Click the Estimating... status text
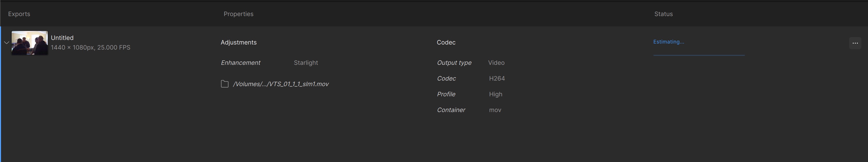Viewport: 868px width, 162px height. 668,42
